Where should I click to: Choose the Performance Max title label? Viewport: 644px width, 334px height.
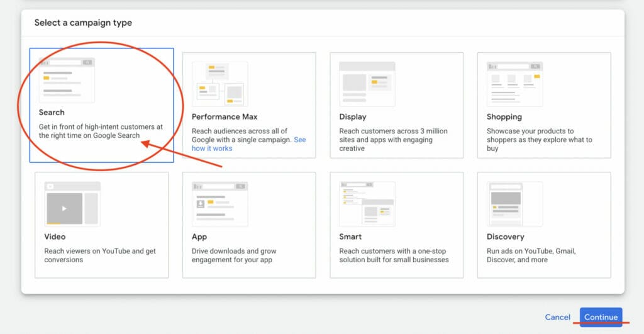click(225, 117)
